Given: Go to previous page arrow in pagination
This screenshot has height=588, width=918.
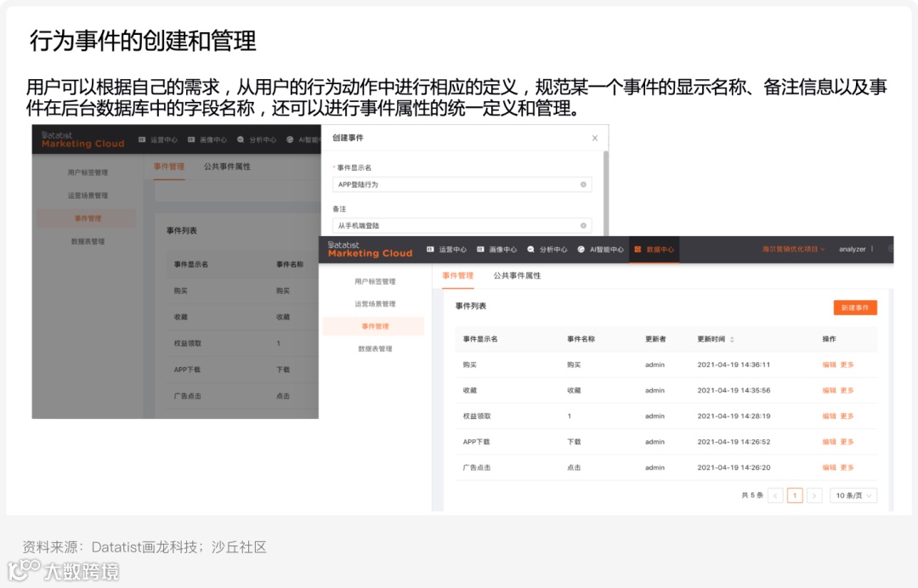Looking at the screenshot, I should [775, 495].
